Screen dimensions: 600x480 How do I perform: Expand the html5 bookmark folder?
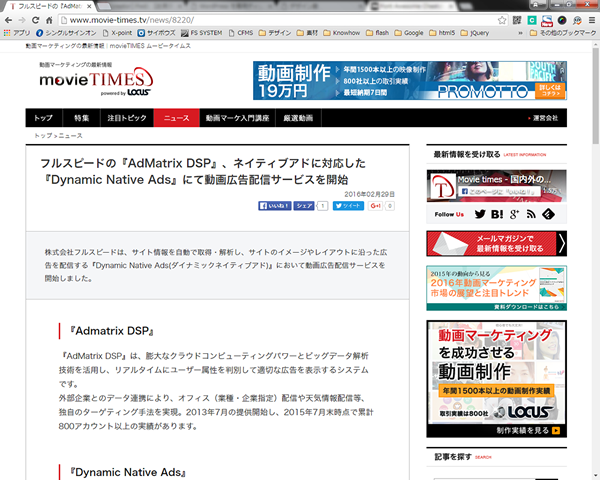(442, 33)
